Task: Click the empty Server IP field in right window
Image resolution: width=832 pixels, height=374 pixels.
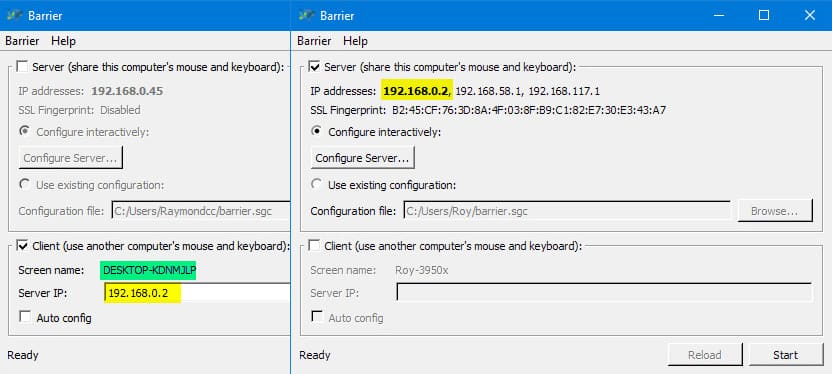Action: (x=604, y=293)
